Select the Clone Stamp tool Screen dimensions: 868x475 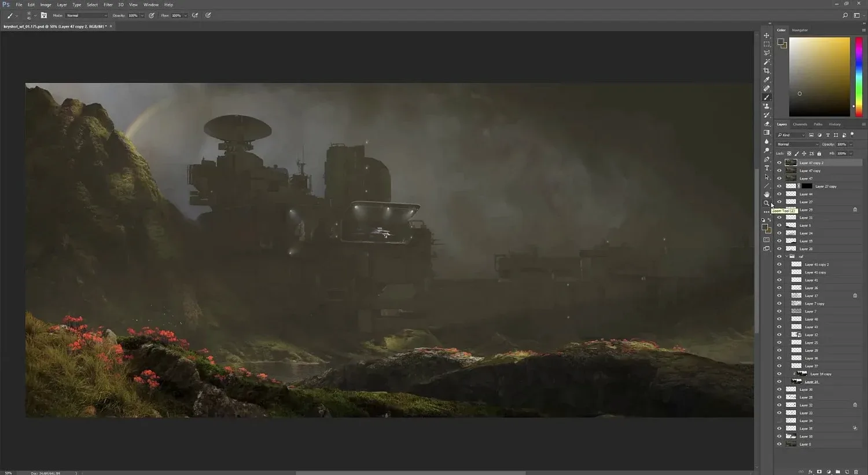[767, 106]
